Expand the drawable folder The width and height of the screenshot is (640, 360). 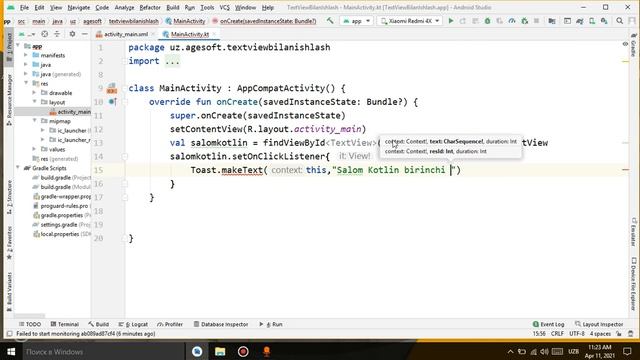click(34, 93)
